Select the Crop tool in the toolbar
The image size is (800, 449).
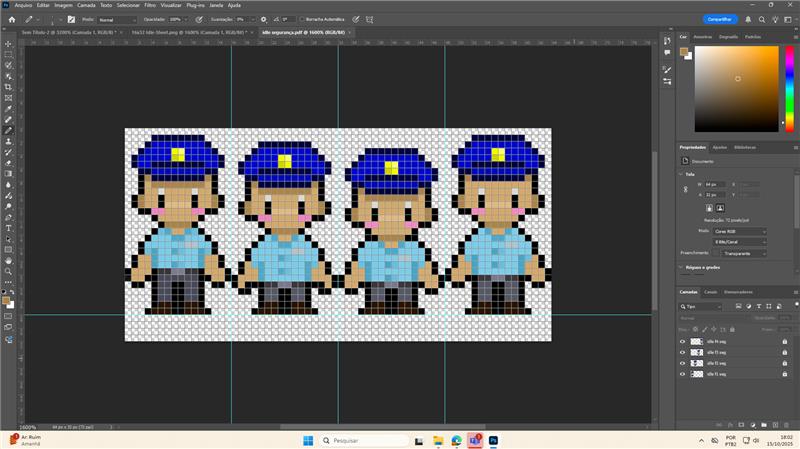9,87
